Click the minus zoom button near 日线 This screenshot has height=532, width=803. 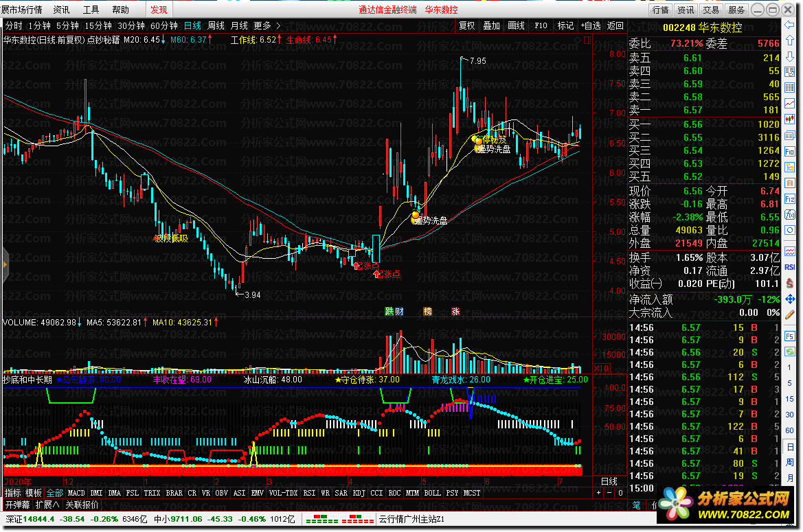609,493
